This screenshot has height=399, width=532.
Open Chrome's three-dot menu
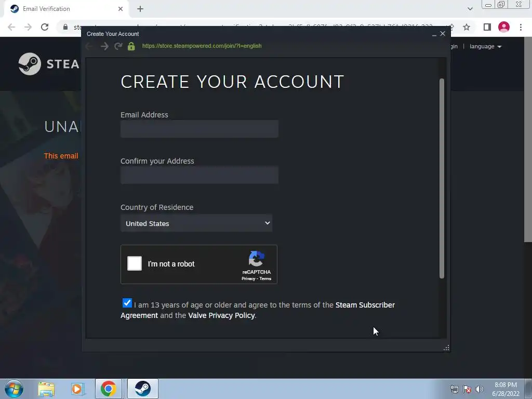(521, 27)
